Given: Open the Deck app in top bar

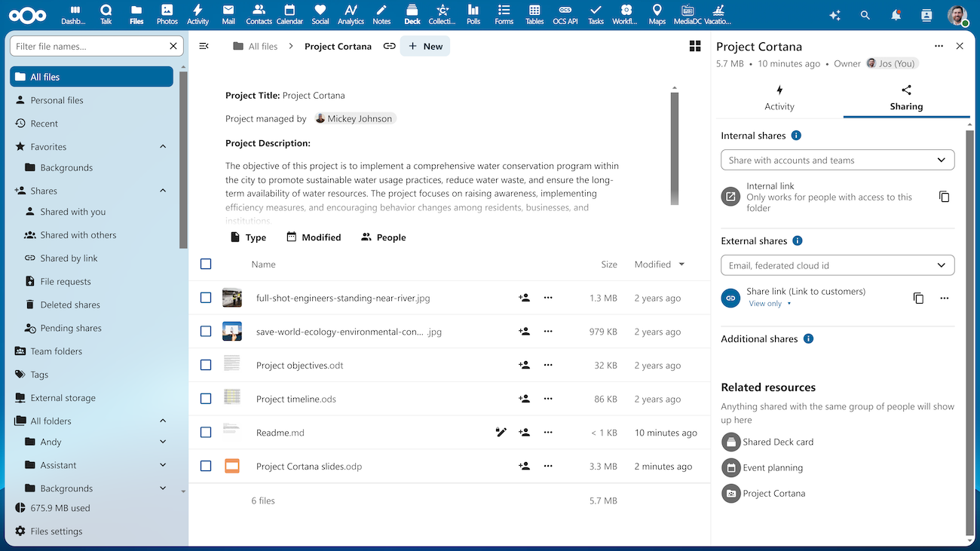Looking at the screenshot, I should 412,14.
